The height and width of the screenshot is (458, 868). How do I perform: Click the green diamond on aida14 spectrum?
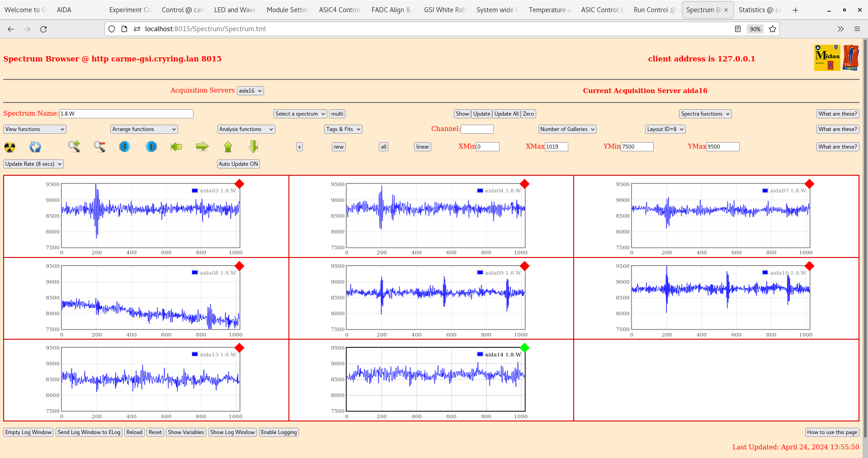point(524,348)
